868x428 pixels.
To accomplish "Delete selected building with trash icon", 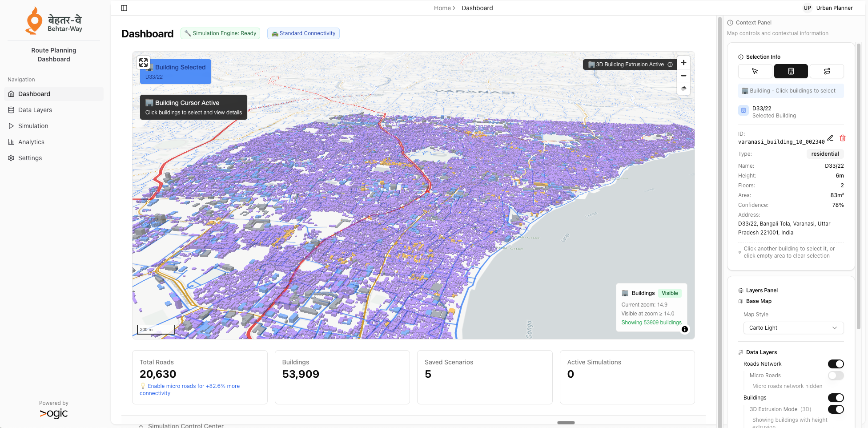I will click(842, 138).
